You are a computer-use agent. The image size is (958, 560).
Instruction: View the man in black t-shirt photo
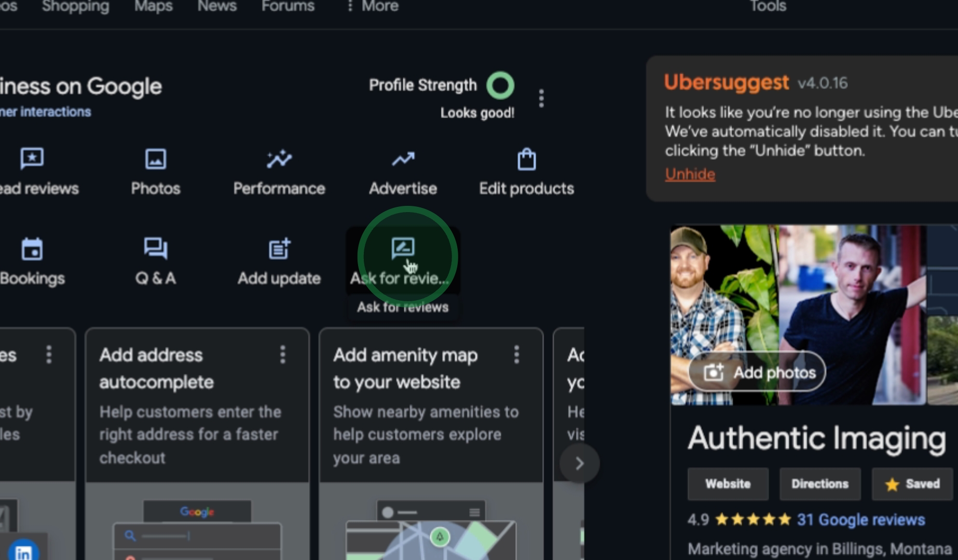coord(852,315)
